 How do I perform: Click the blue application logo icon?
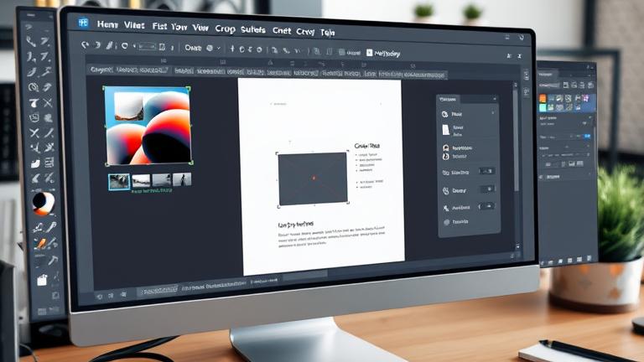point(83,23)
